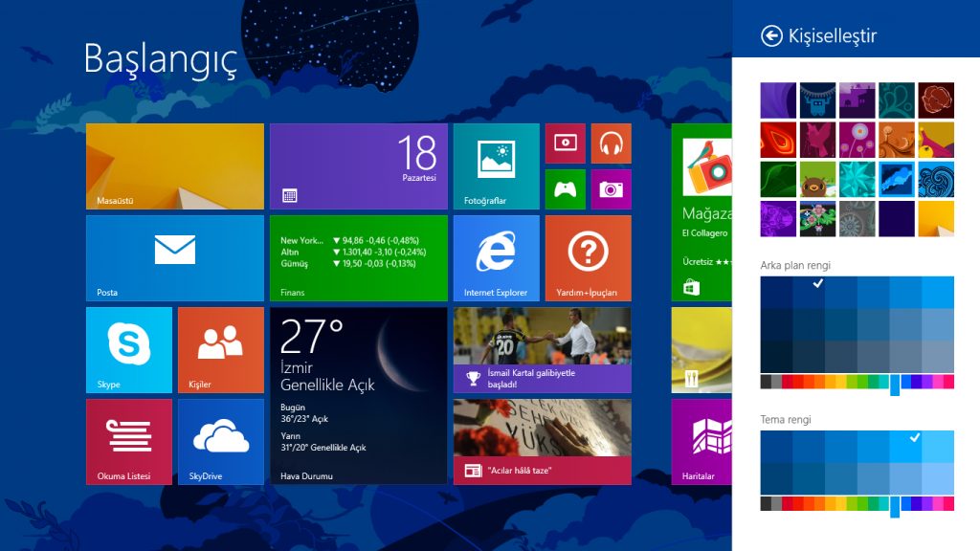980x551 pixels.
Task: Open the Hava Durumu weather tile
Action: tap(359, 396)
